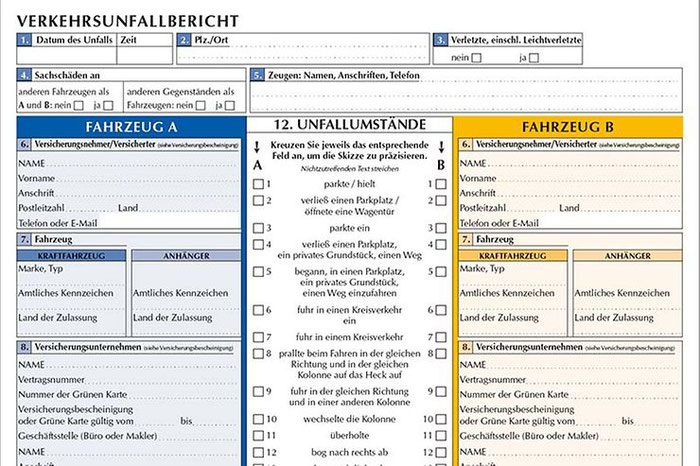
Task: Click Postleitzahl line in Fahrzeug B
Action: point(508,208)
